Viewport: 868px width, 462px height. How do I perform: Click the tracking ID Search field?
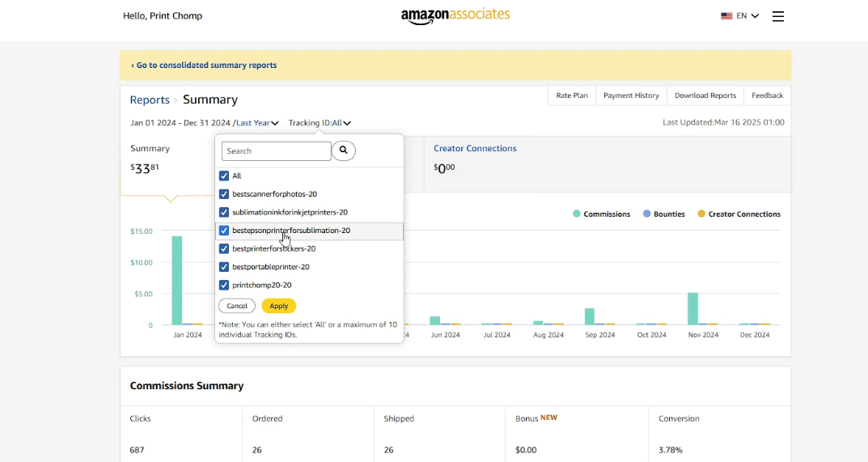[276, 150]
